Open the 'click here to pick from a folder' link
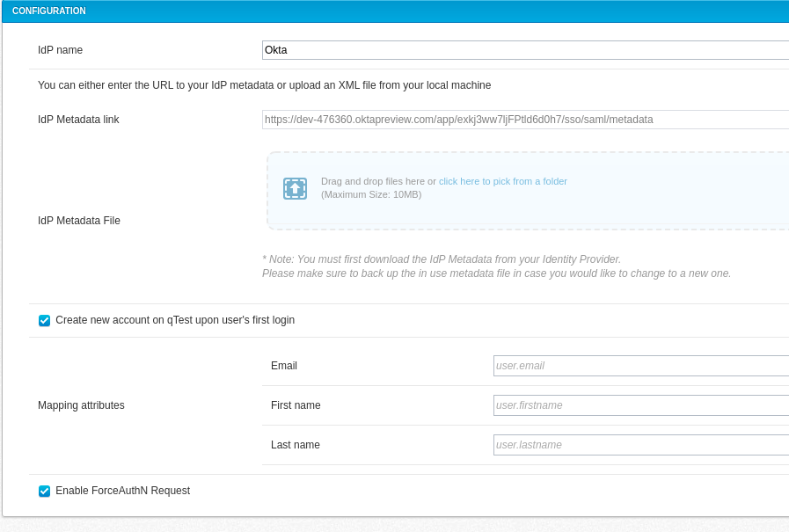 click(x=502, y=181)
